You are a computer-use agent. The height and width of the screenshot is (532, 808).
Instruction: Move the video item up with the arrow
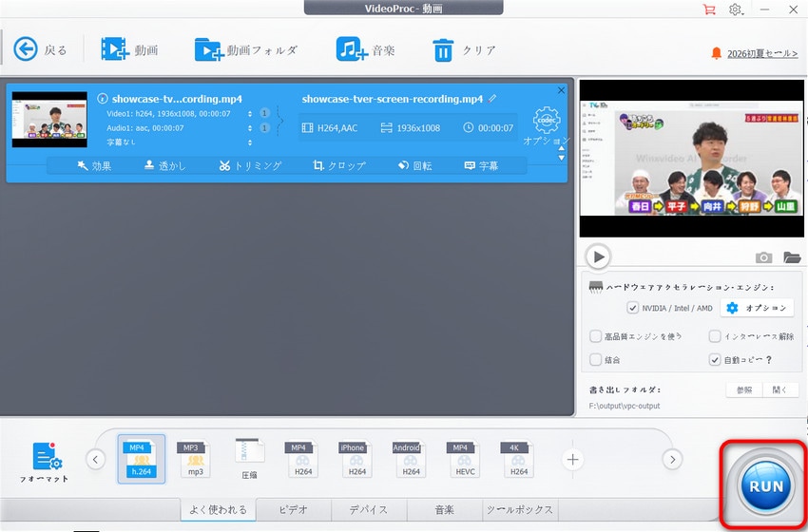coord(561,149)
